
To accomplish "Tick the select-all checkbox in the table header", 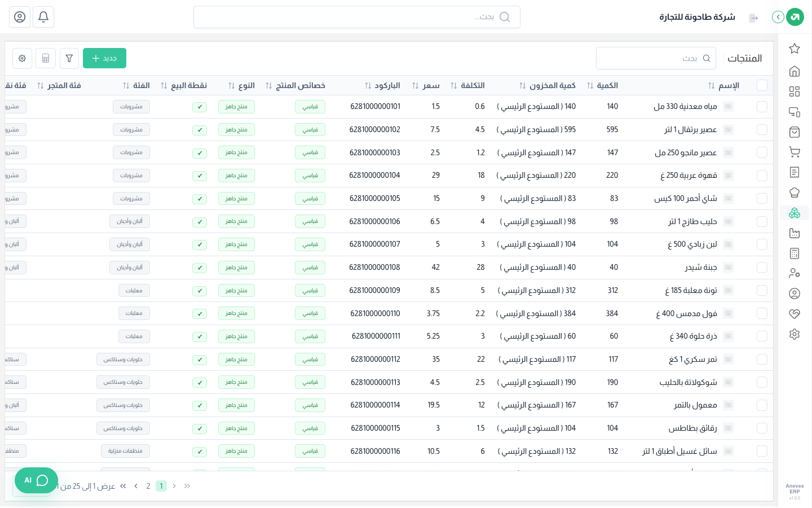I will (x=762, y=85).
